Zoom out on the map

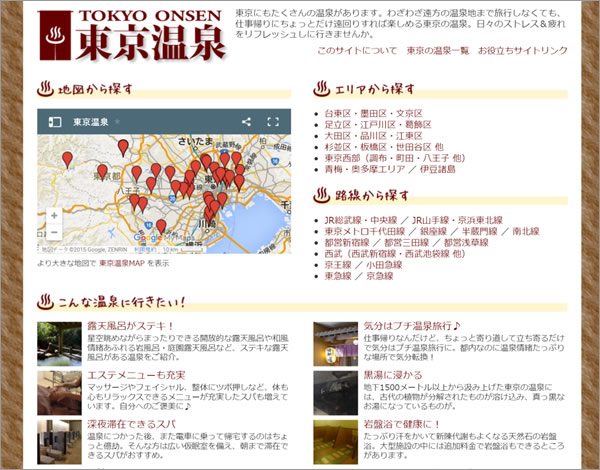(53, 232)
